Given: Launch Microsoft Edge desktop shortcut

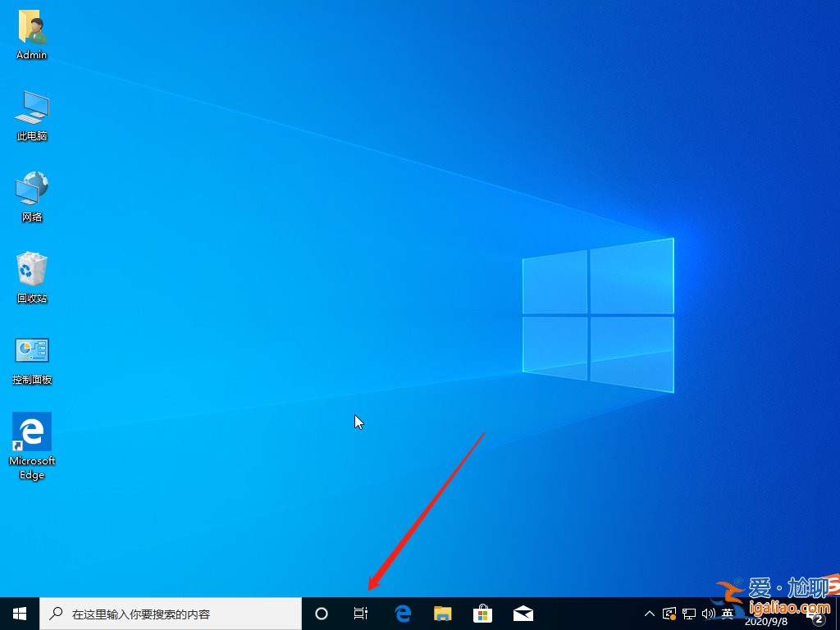Looking at the screenshot, I should coord(31,433).
